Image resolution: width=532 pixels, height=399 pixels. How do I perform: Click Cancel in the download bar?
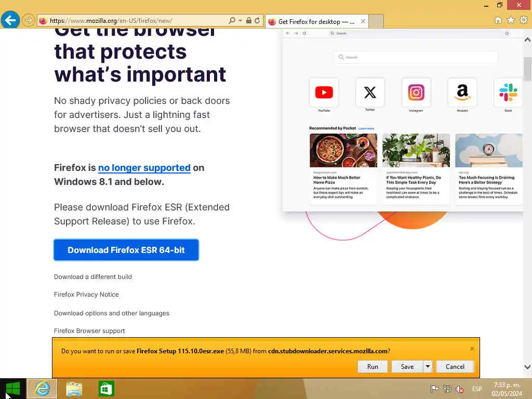455,366
